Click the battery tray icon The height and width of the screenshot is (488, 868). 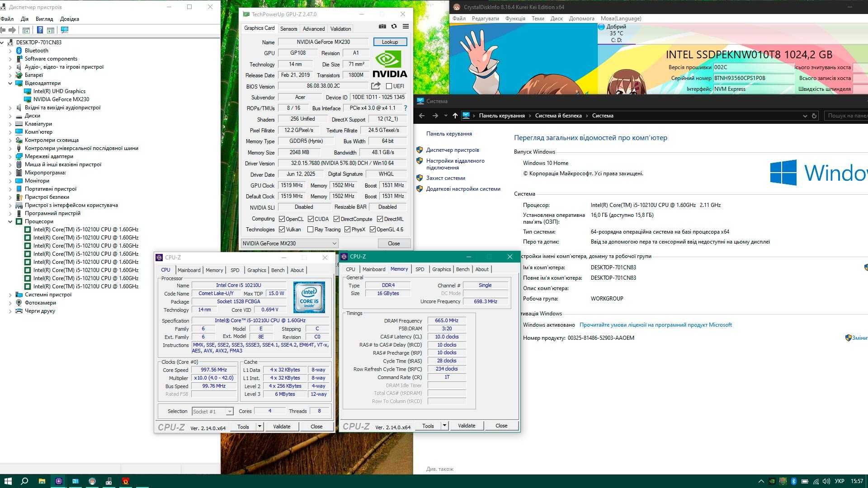(805, 481)
